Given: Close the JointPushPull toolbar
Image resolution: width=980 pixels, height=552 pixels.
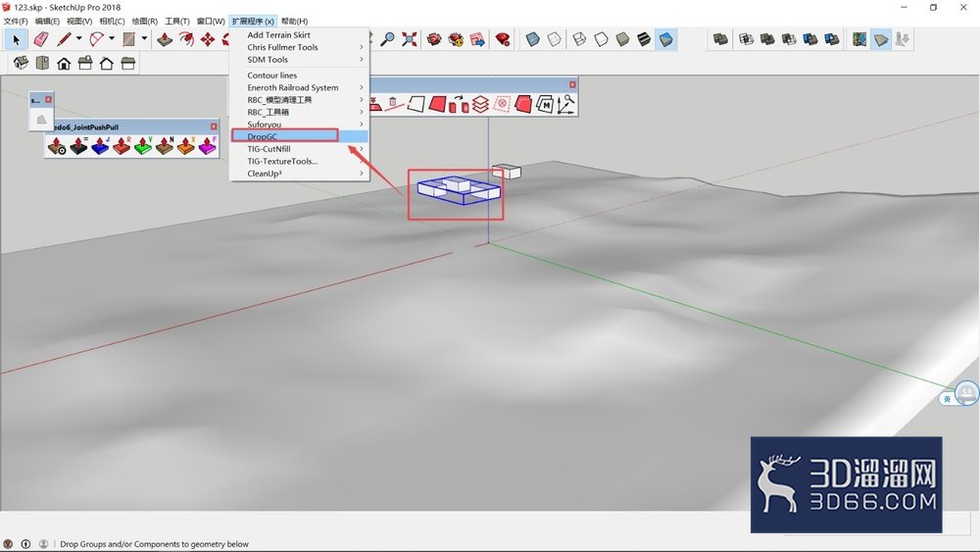Looking at the screenshot, I should [x=214, y=126].
